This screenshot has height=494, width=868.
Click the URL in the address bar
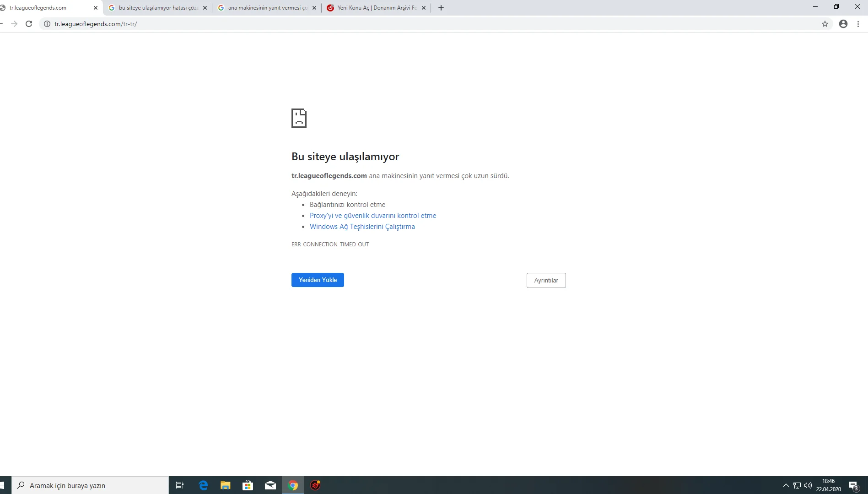point(96,24)
